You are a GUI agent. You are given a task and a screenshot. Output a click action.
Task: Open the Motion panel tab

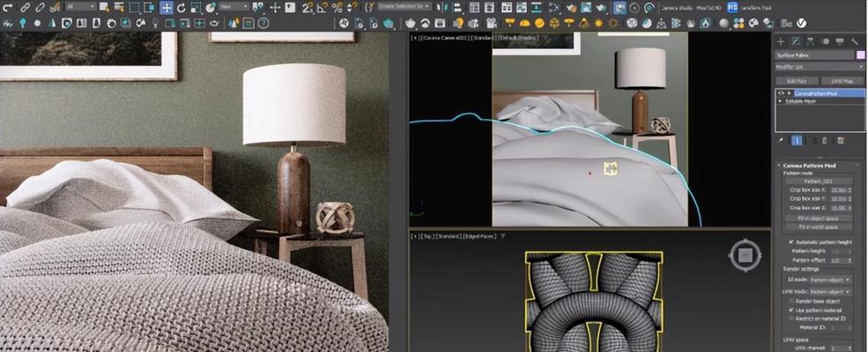(x=826, y=41)
